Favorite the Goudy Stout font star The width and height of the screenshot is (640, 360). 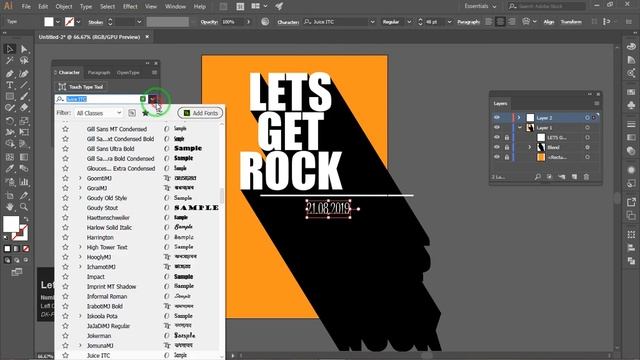[x=65, y=208]
